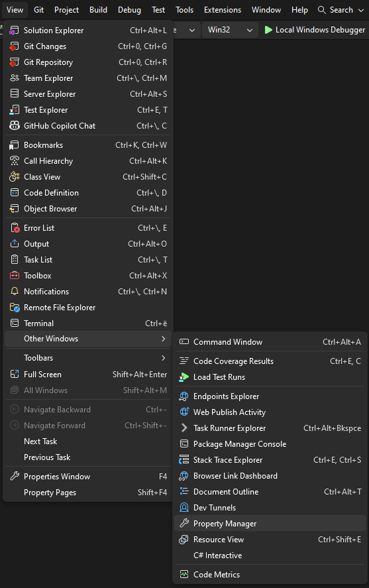Open the Window menu
The width and height of the screenshot is (369, 588).
point(266,10)
